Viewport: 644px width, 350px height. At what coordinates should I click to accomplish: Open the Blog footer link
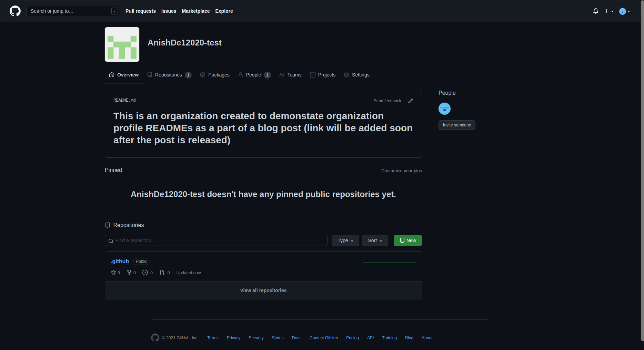pos(409,338)
